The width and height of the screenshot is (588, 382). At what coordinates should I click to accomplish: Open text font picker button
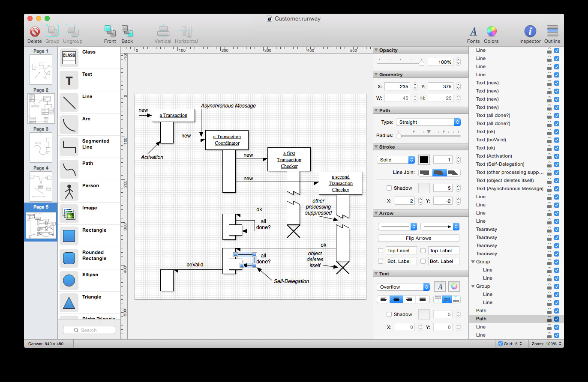coord(440,287)
